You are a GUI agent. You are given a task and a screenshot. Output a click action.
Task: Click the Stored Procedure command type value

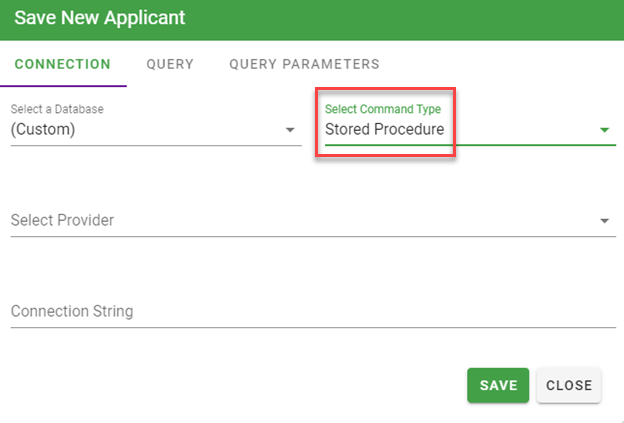[x=384, y=129]
